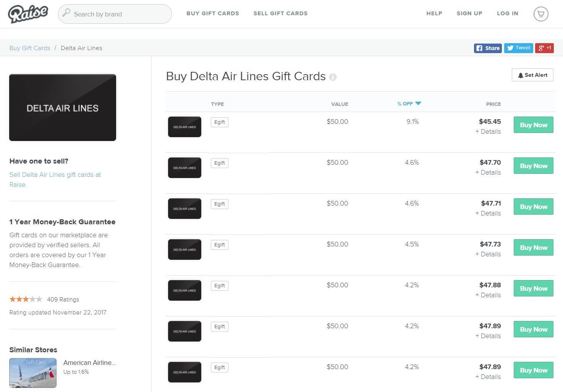Open the American Airlines similar store thumbnail
The height and width of the screenshot is (392, 563).
[33, 373]
